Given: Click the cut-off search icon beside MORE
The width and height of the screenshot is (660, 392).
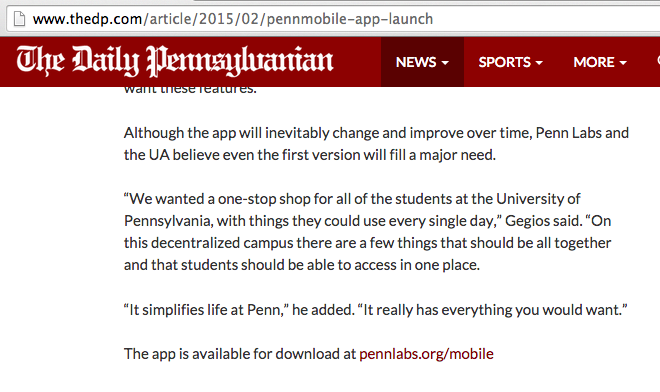Looking at the screenshot, I should (x=658, y=61).
